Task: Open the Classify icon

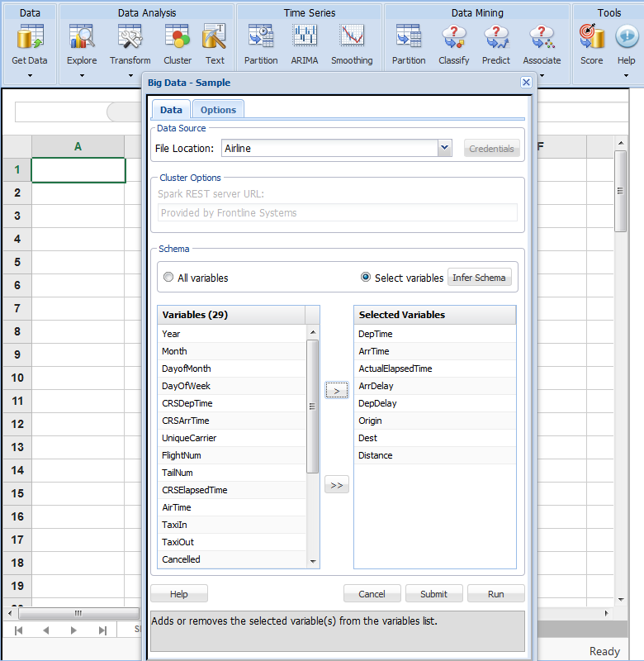Action: pyautogui.click(x=453, y=36)
